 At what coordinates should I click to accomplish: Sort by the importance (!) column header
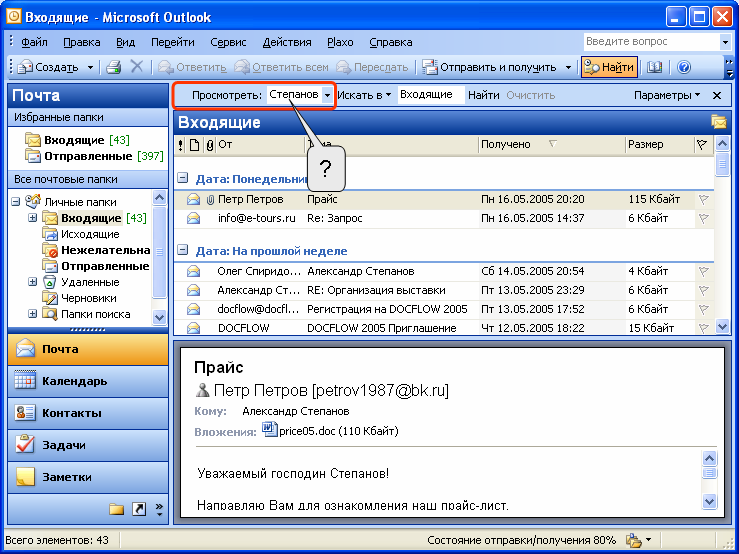pyautogui.click(x=181, y=145)
